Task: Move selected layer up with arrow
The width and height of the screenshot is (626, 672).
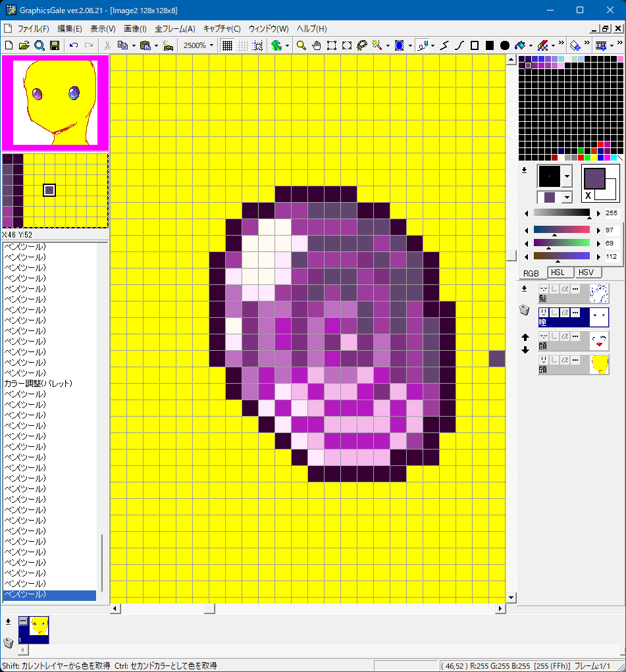Action: (525, 337)
